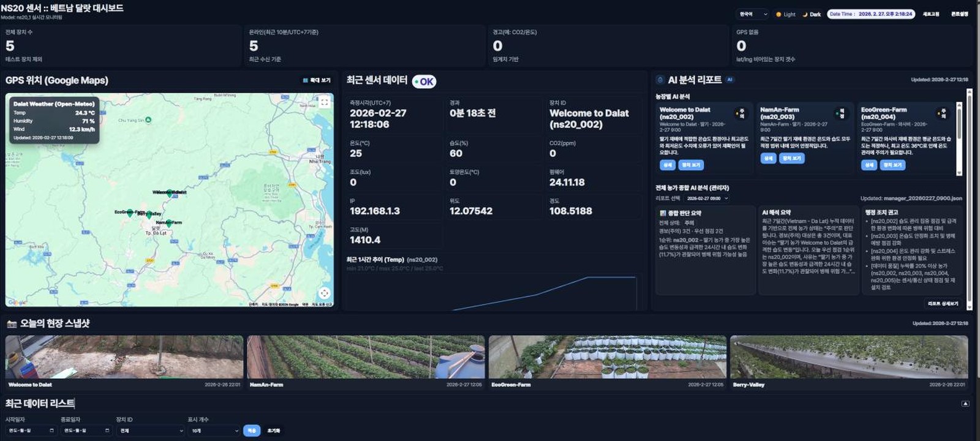
Task: Click detail button on Welcome to Dalat card
Action: click(x=668, y=165)
